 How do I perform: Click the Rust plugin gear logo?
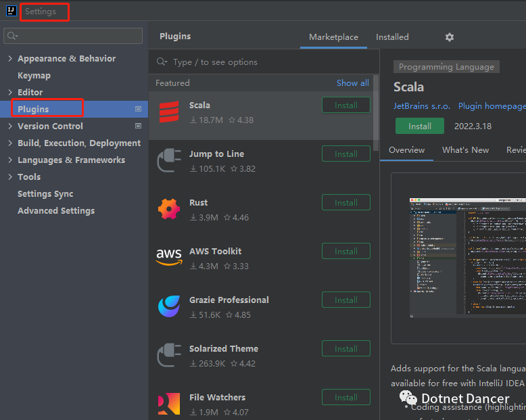169,209
